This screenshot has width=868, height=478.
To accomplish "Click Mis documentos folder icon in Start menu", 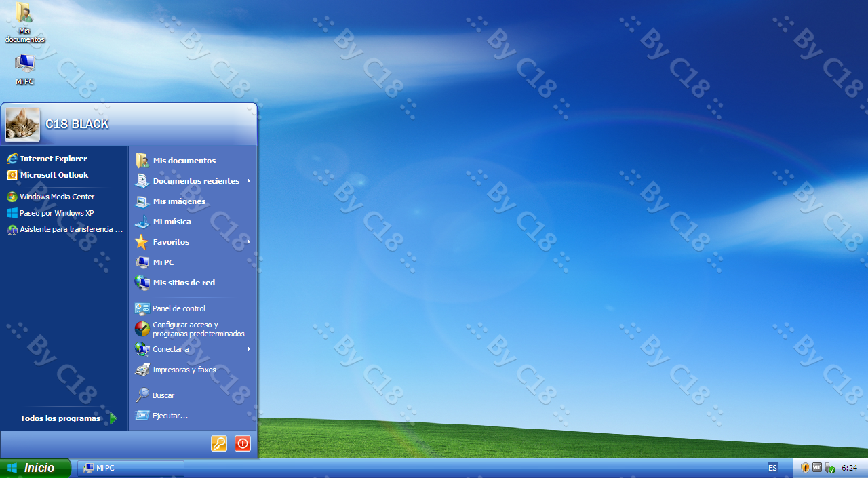I will 142,161.
